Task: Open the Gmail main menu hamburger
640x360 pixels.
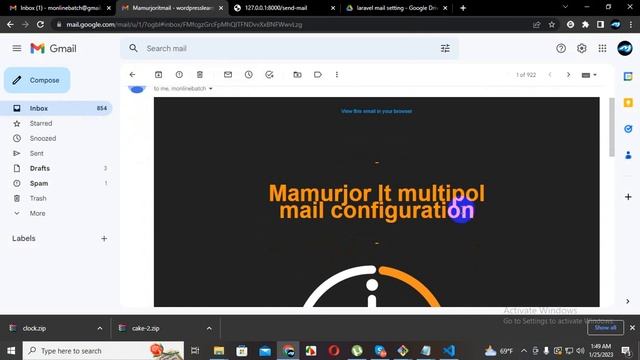Action: point(17,48)
